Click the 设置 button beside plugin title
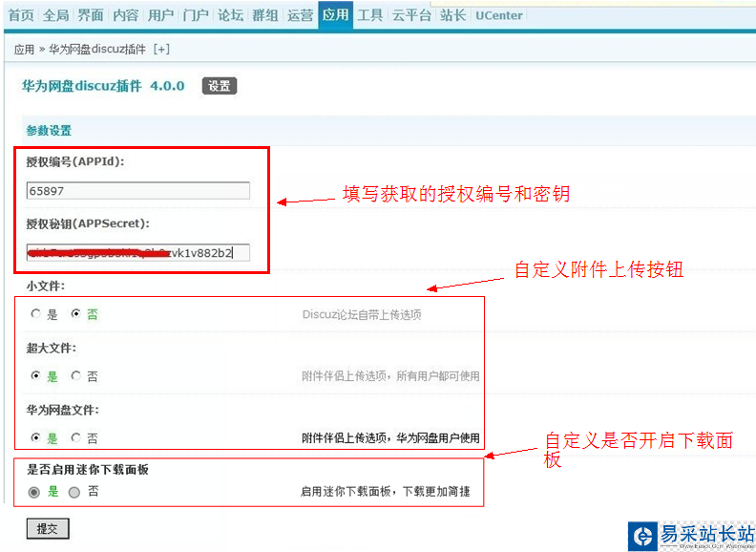 tap(220, 86)
